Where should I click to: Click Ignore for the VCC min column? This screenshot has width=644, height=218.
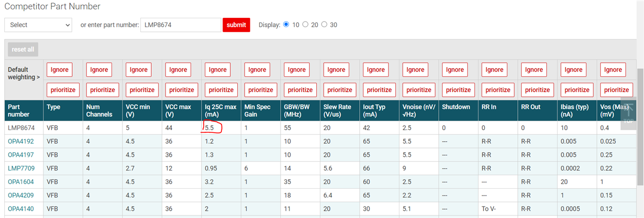(139, 70)
